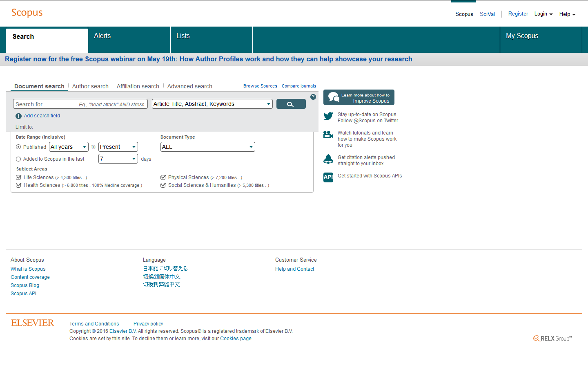
Task: Select the Added to Scopus radio button
Action: point(18,159)
